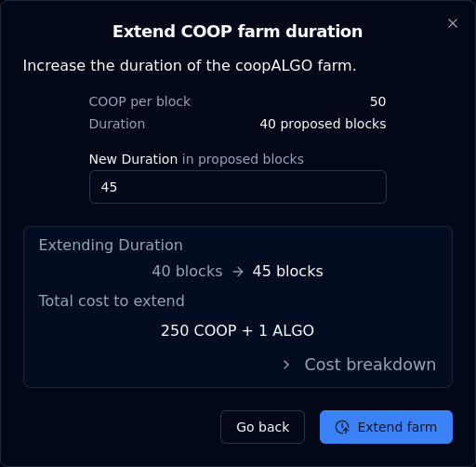Focus the New Duration input field
The width and height of the screenshot is (476, 467).
[x=238, y=187]
